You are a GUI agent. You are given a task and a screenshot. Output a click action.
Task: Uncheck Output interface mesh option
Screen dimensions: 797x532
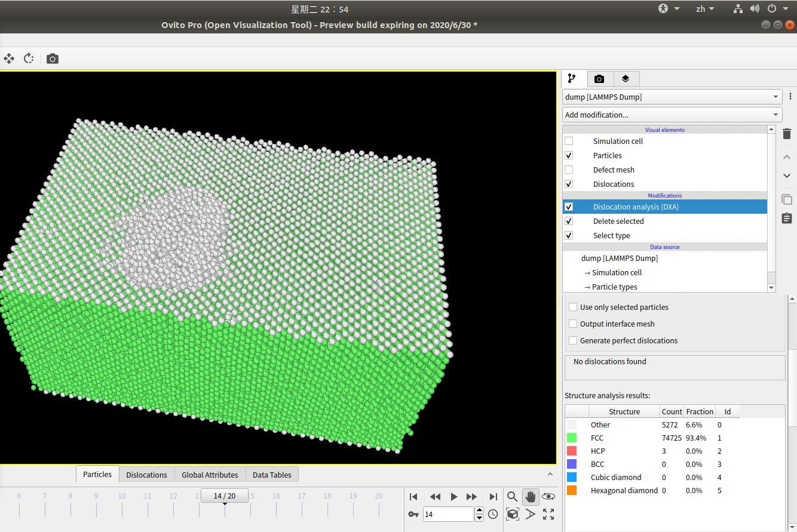point(573,323)
